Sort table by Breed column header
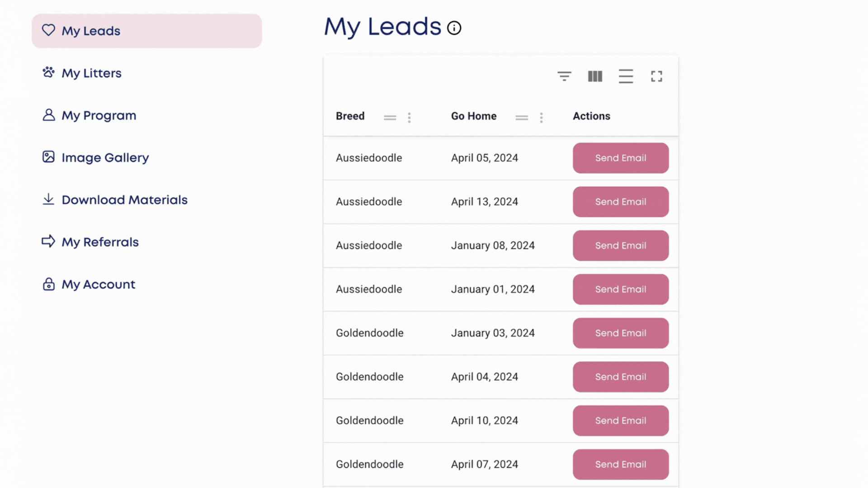This screenshot has height=488, width=868. point(350,116)
